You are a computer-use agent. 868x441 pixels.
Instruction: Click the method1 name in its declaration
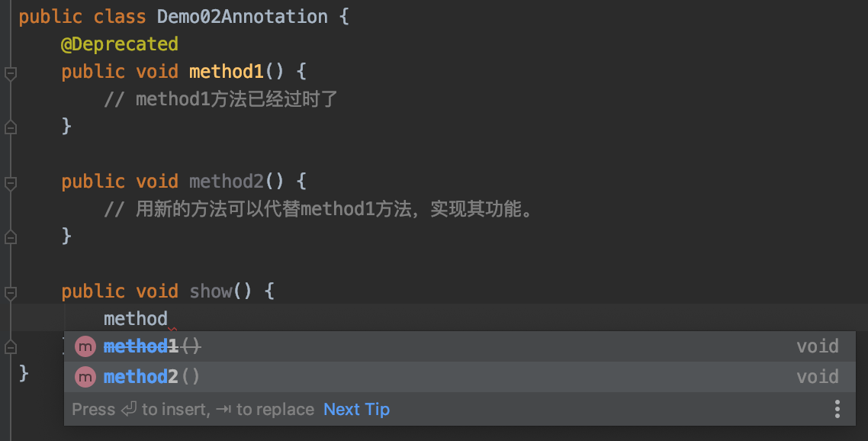pos(227,72)
